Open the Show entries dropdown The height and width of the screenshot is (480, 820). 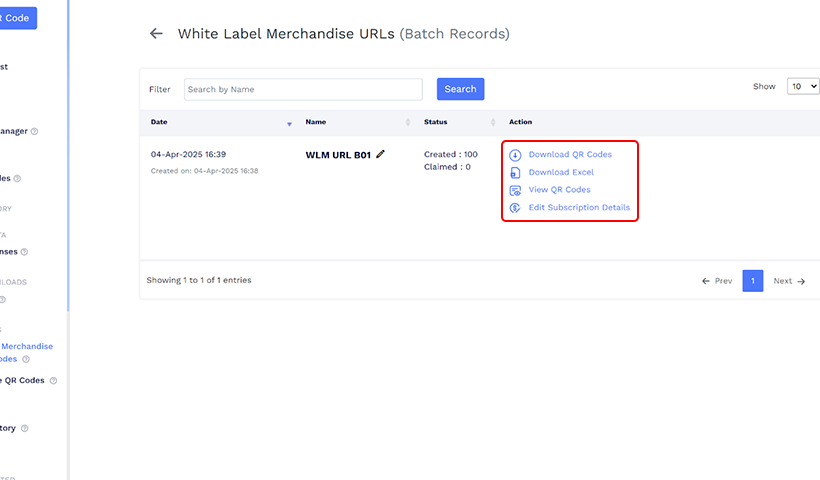[802, 87]
